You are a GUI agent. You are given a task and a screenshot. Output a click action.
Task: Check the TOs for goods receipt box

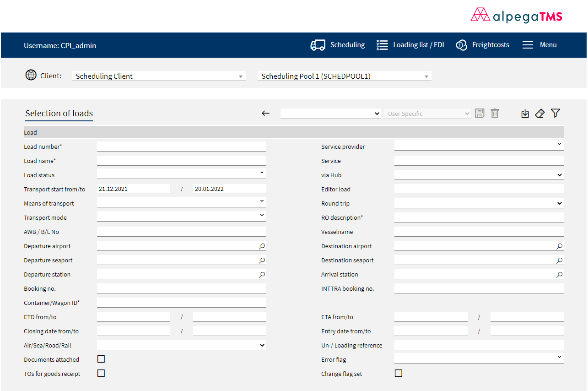tap(101, 373)
